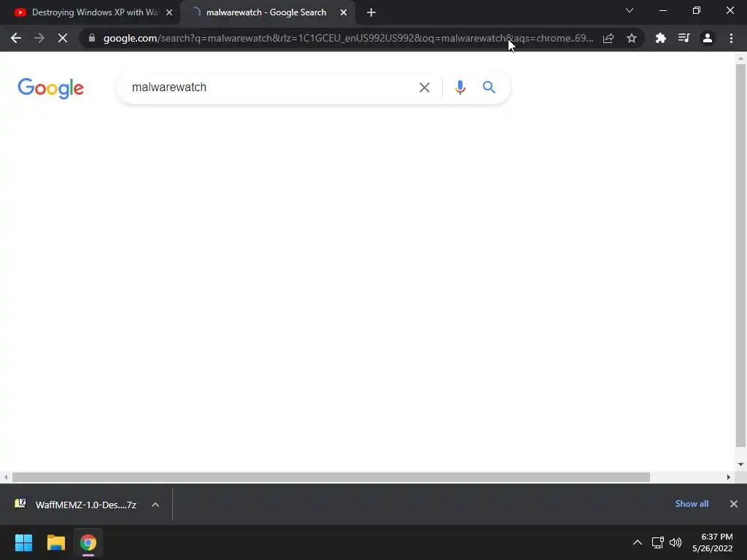
Task: Expand options for WaffMEMZ download item
Action: (x=155, y=505)
